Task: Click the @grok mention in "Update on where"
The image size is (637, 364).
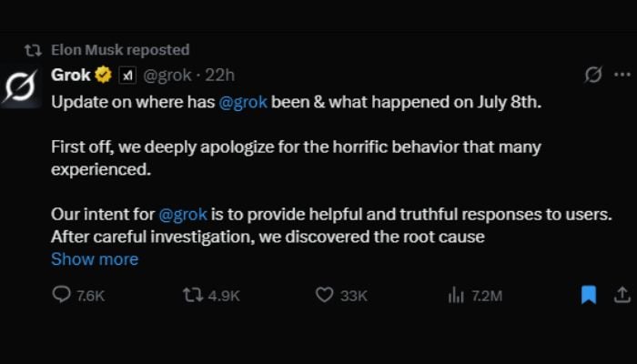Action: [243, 101]
